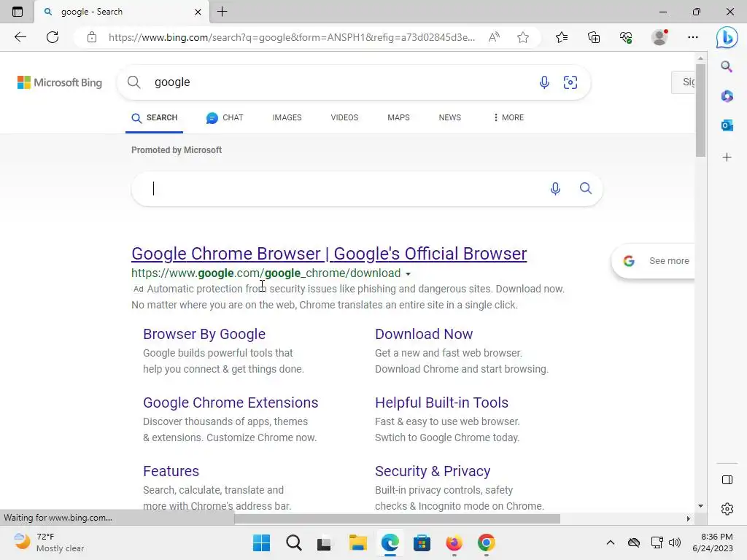Click the horizontal scrollbar right arrow
Image resolution: width=747 pixels, height=560 pixels.
(688, 518)
